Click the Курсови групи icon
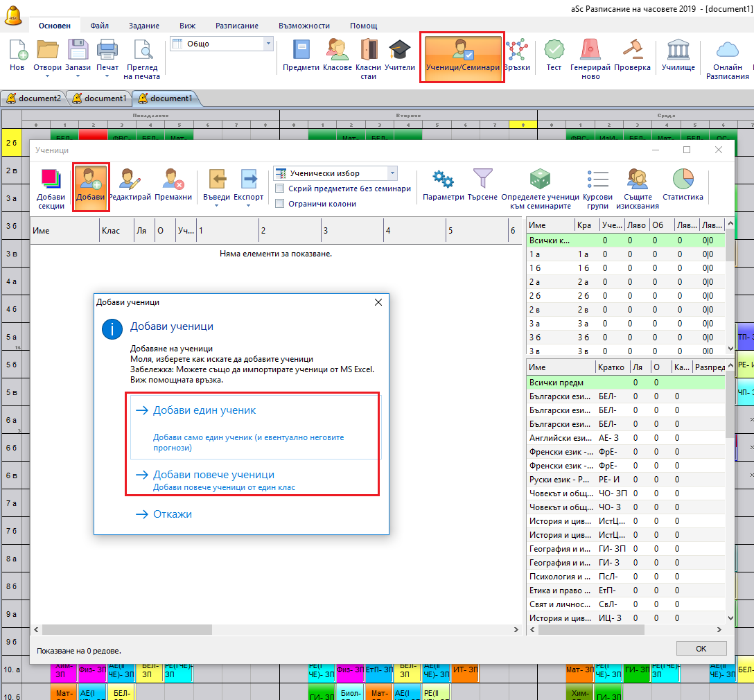754x700 pixels. tap(597, 180)
